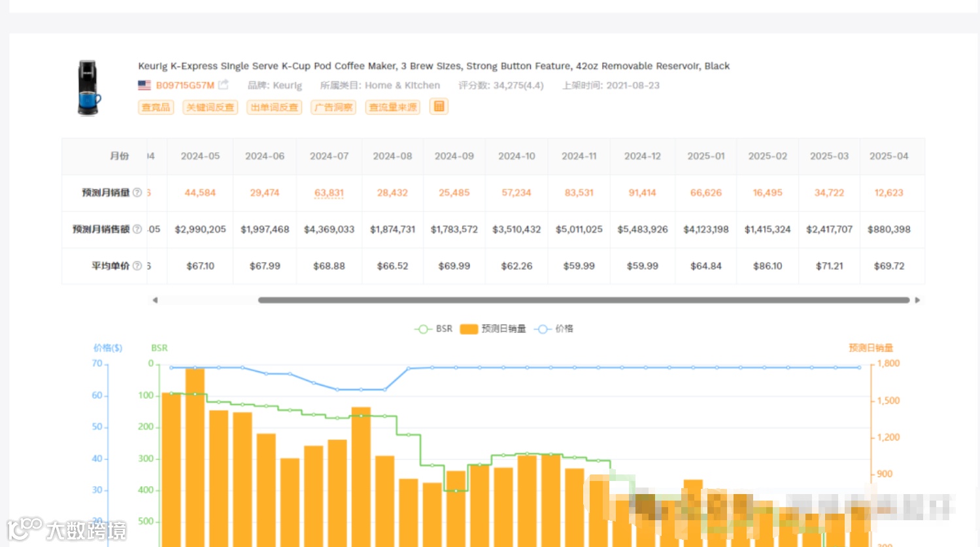Viewport: 980px width, 547px height.
Task: Click the 2025-03 month column header
Action: click(x=829, y=156)
